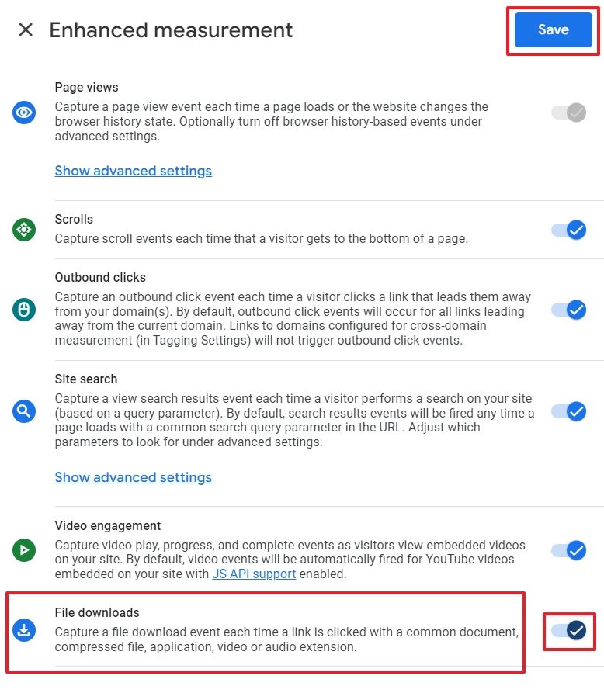Image resolution: width=604 pixels, height=700 pixels.
Task: Click the File downloads icon
Action: pyautogui.click(x=24, y=630)
